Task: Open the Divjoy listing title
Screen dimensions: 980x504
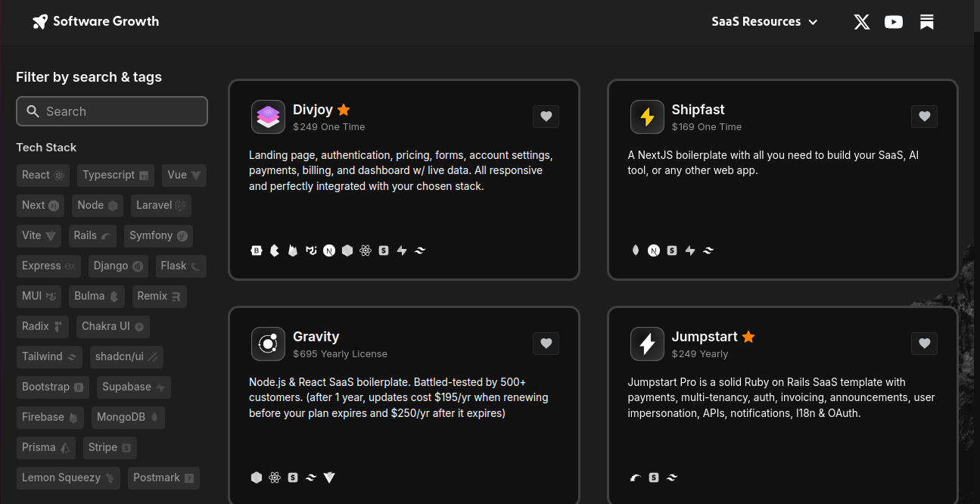Action: pos(313,110)
